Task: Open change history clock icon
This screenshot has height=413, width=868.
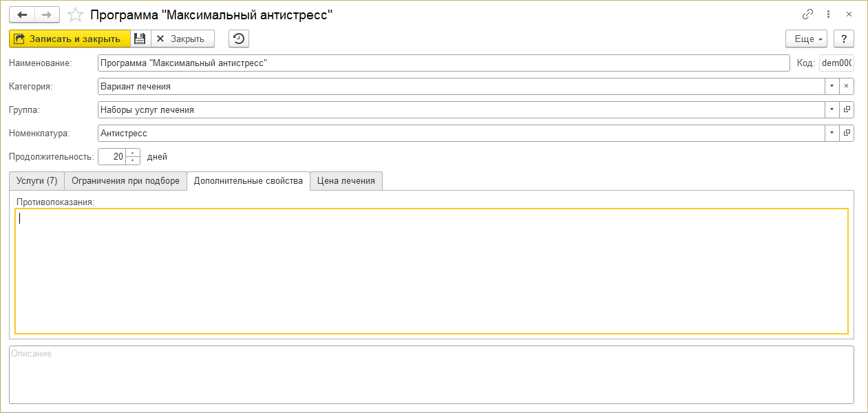Action: (x=239, y=39)
